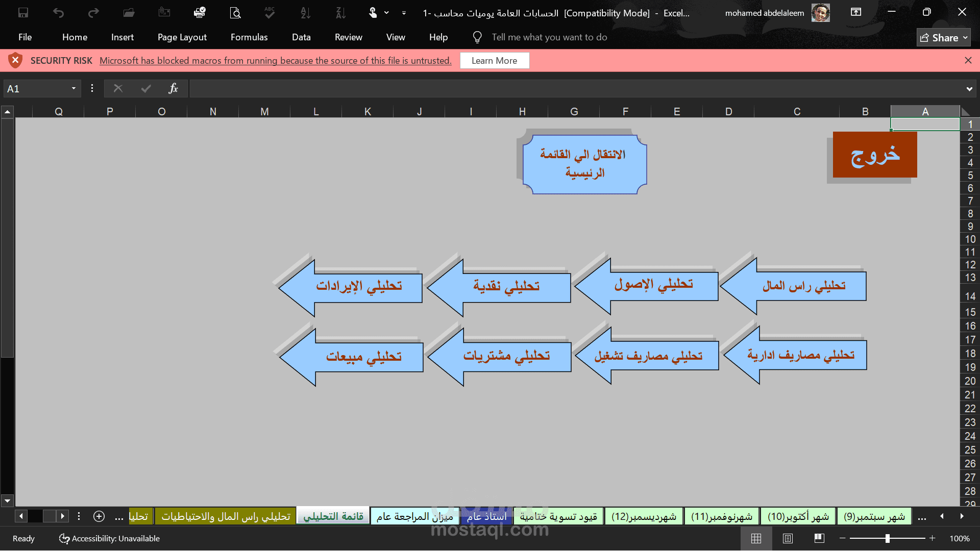Click the Undo arrow icon
The height and width of the screenshot is (551, 980).
(x=58, y=13)
